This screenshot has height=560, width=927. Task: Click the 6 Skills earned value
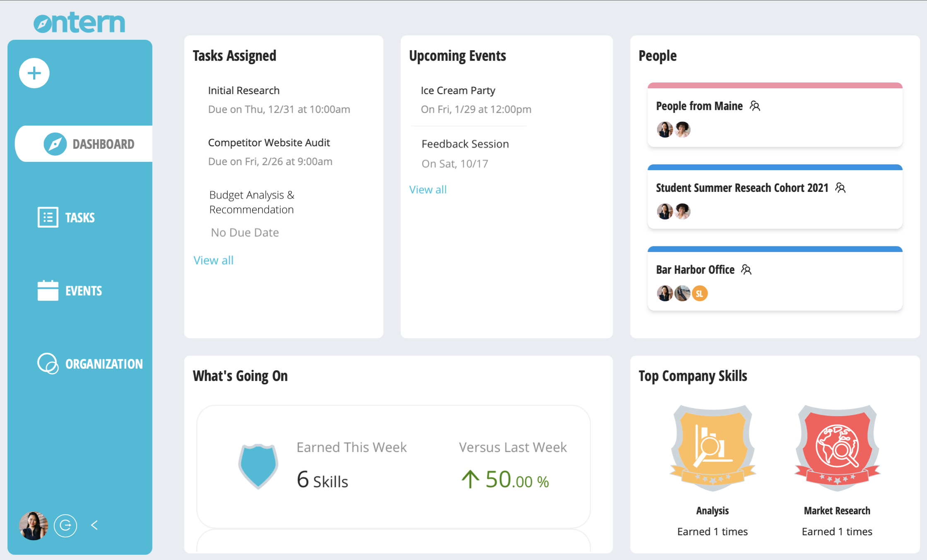point(322,480)
